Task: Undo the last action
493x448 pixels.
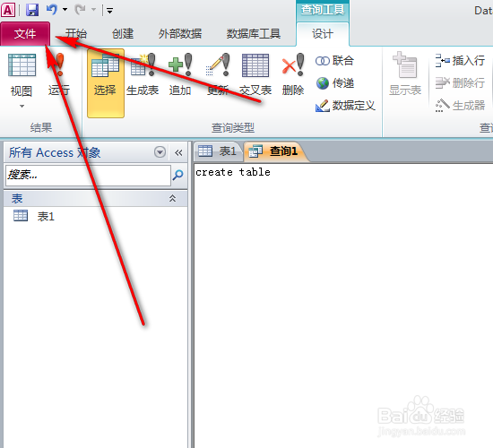Action: (52, 10)
